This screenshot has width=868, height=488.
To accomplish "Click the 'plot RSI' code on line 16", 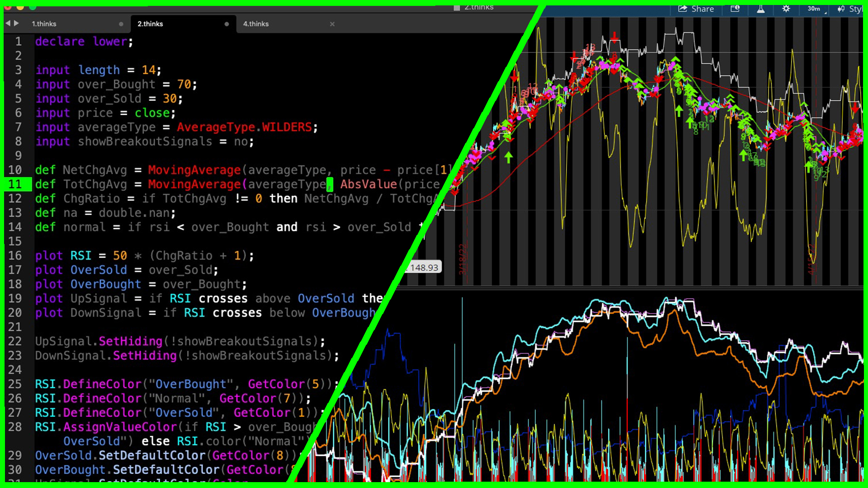I will 63,256.
